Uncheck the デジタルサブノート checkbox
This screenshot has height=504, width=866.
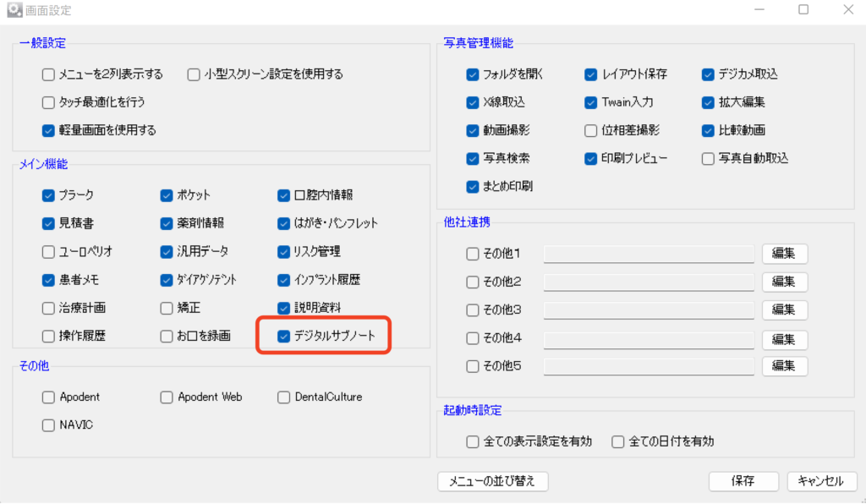pyautogui.click(x=284, y=336)
